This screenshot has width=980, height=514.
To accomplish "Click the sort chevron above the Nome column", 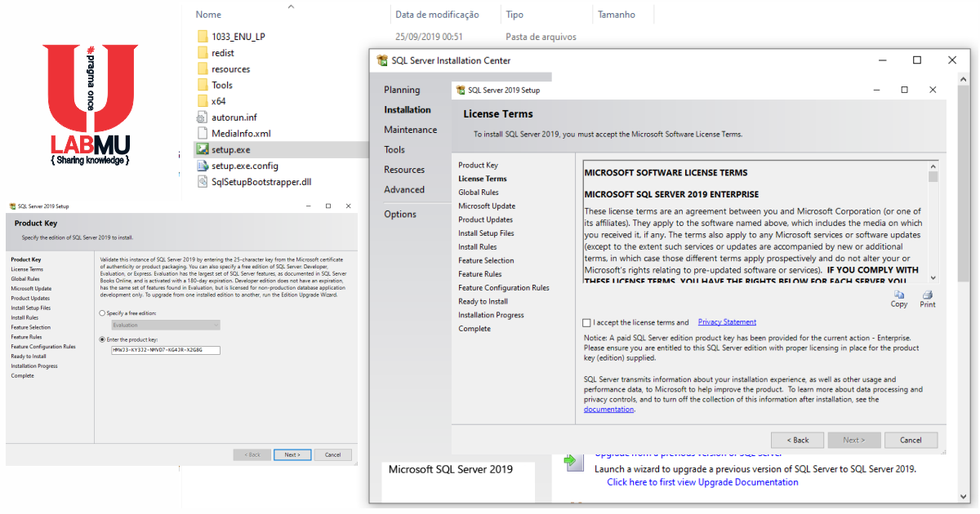I will tap(292, 5).
